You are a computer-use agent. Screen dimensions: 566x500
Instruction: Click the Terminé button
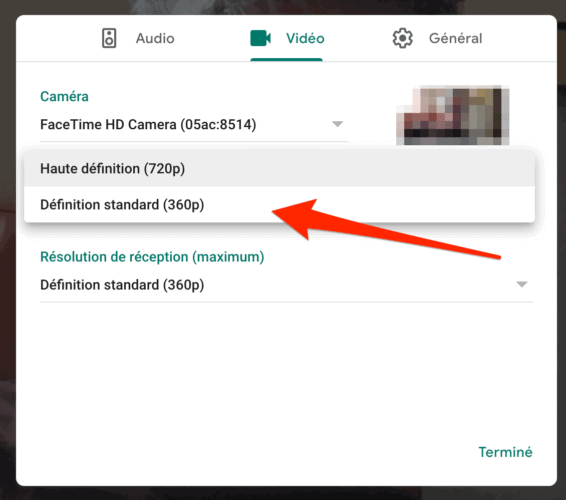tap(505, 452)
